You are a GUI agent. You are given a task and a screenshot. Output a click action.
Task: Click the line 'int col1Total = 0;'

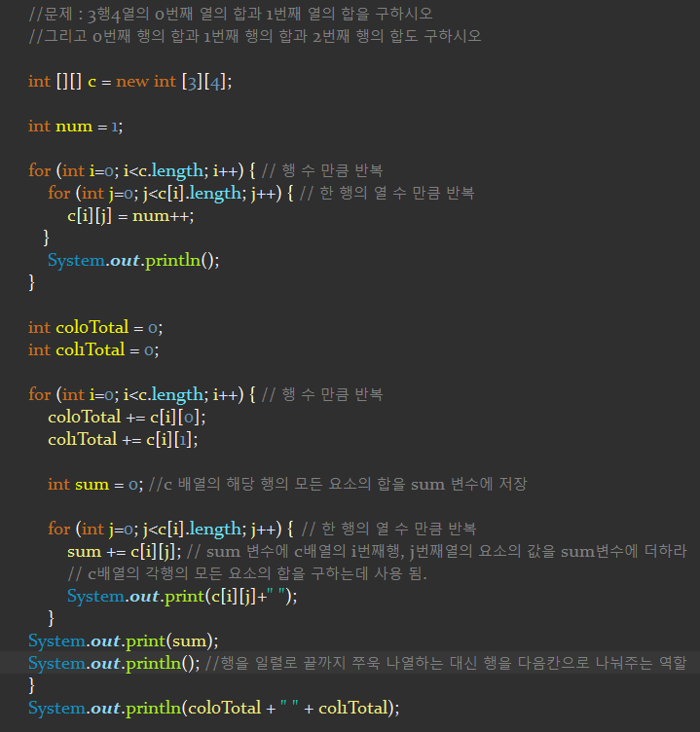point(93,349)
